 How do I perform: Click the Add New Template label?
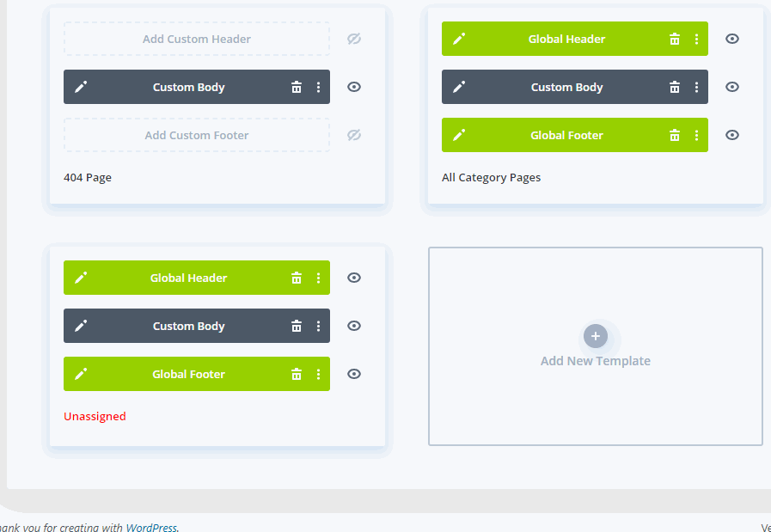coord(596,361)
